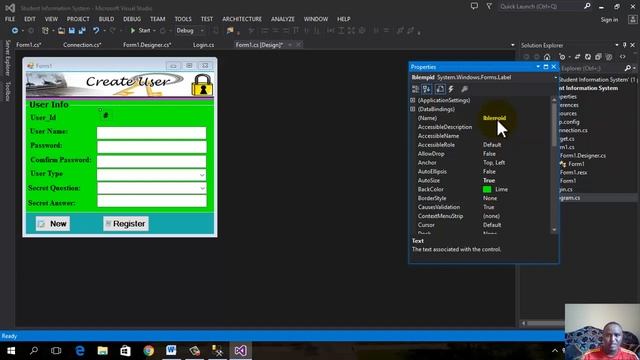The image size is (640, 360).
Task: Click the notifications filter funnel icon
Action: [x=489, y=6]
